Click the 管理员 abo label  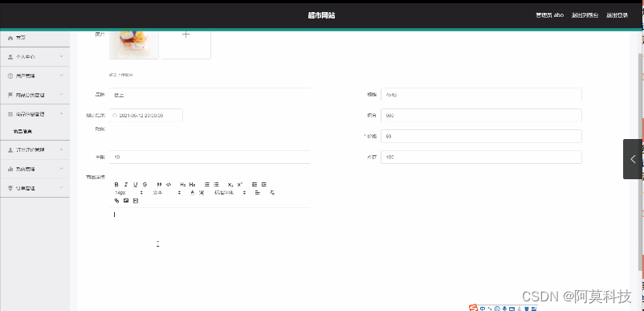549,15
